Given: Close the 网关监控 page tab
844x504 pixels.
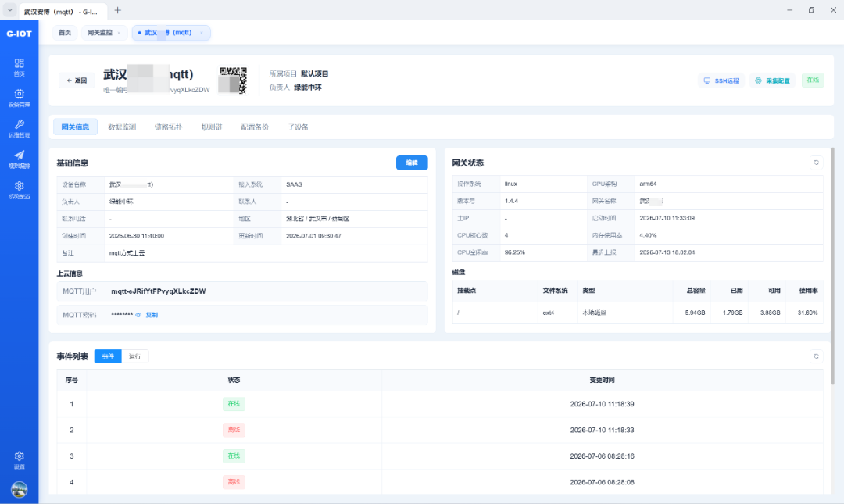Looking at the screenshot, I should pos(119,33).
